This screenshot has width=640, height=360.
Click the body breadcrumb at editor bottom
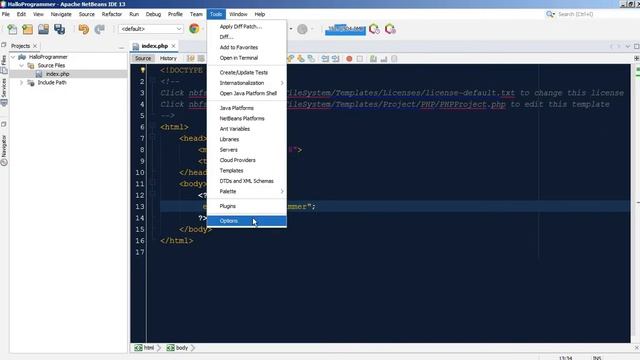point(178,348)
